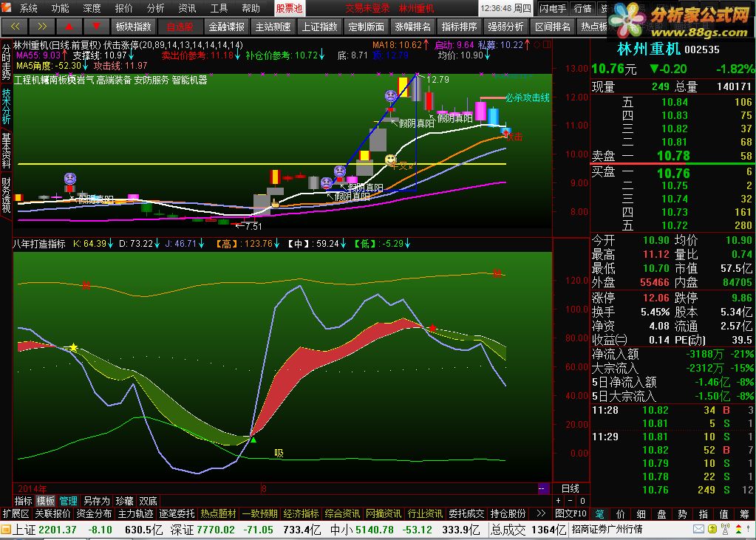Screen dimensions: 756x540
Task: Go back with the yellow << button
Action: (x=15, y=27)
